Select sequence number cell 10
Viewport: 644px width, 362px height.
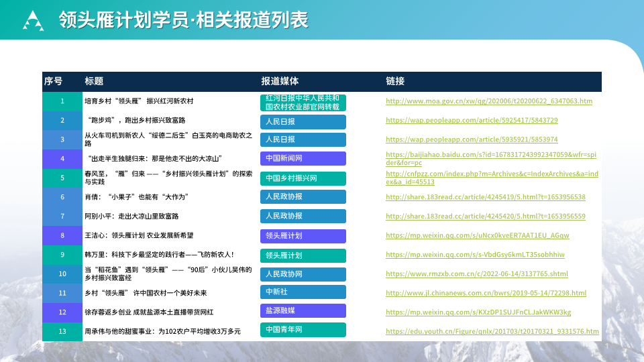pos(62,274)
